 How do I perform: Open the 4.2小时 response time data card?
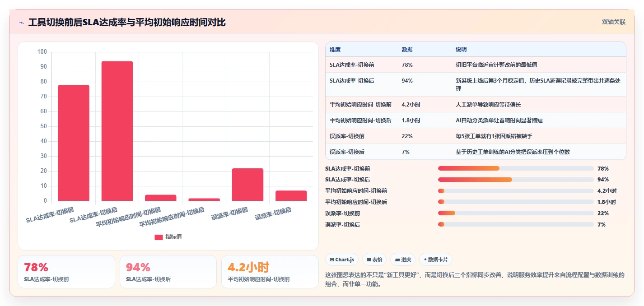(270, 272)
